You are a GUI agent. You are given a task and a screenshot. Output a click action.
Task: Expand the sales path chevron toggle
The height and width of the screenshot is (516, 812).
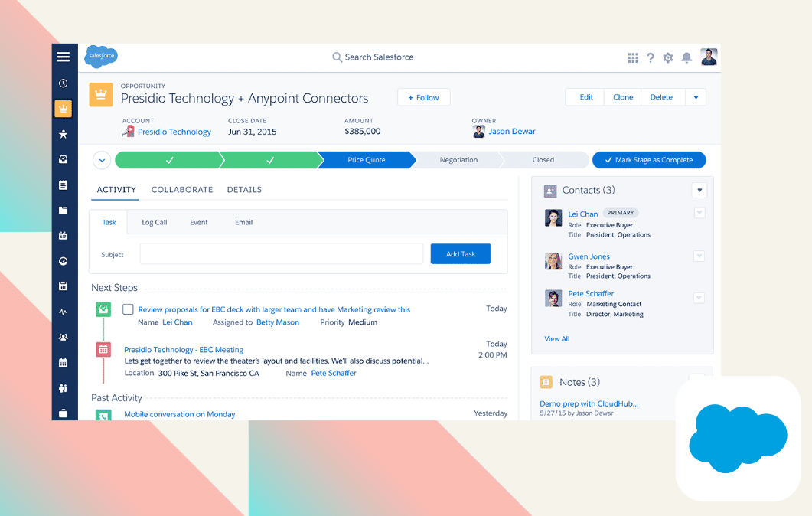pyautogui.click(x=102, y=160)
